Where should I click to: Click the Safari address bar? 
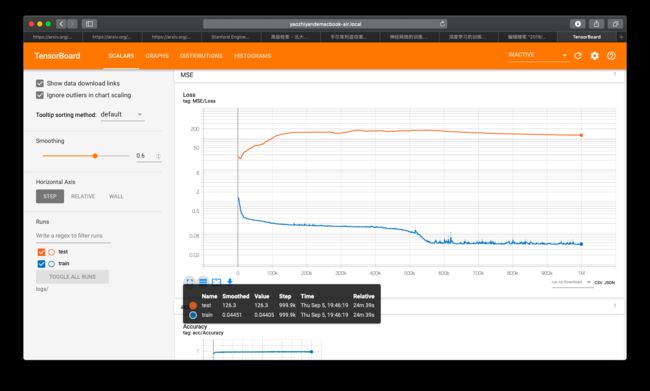pyautogui.click(x=325, y=24)
